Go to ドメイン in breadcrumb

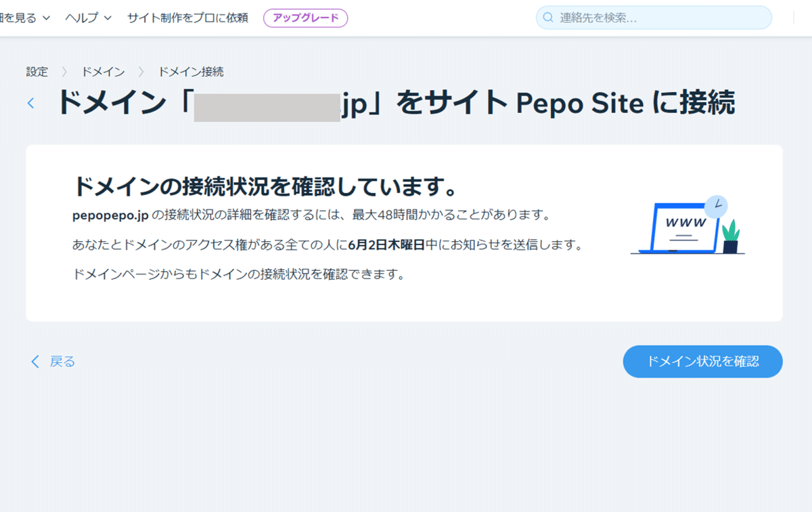103,71
